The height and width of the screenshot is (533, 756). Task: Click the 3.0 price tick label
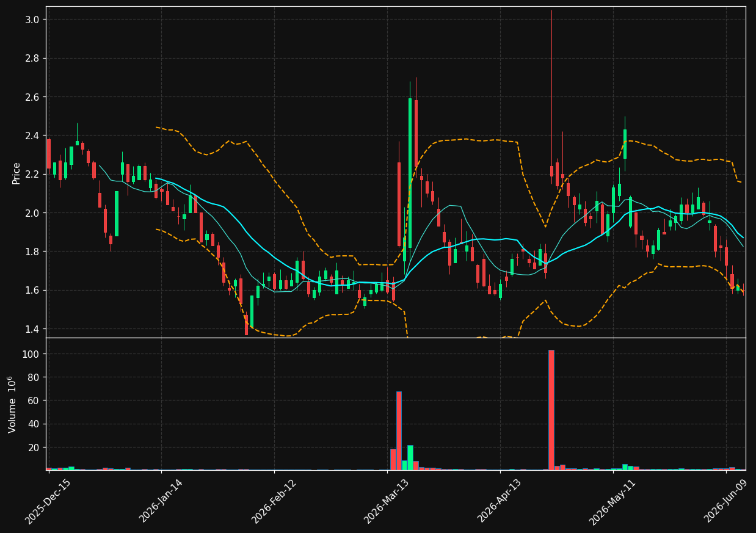pyautogui.click(x=32, y=20)
